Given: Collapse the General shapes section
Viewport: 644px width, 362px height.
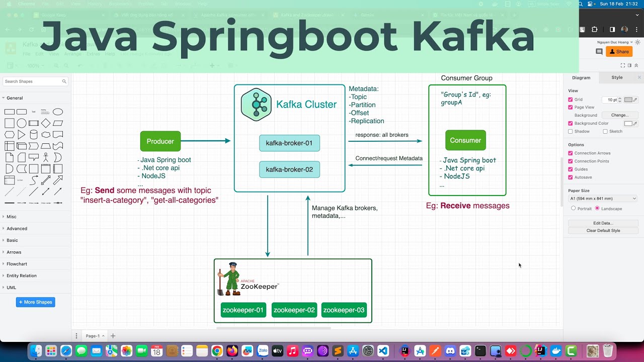Looking at the screenshot, I should click(x=35, y=98).
